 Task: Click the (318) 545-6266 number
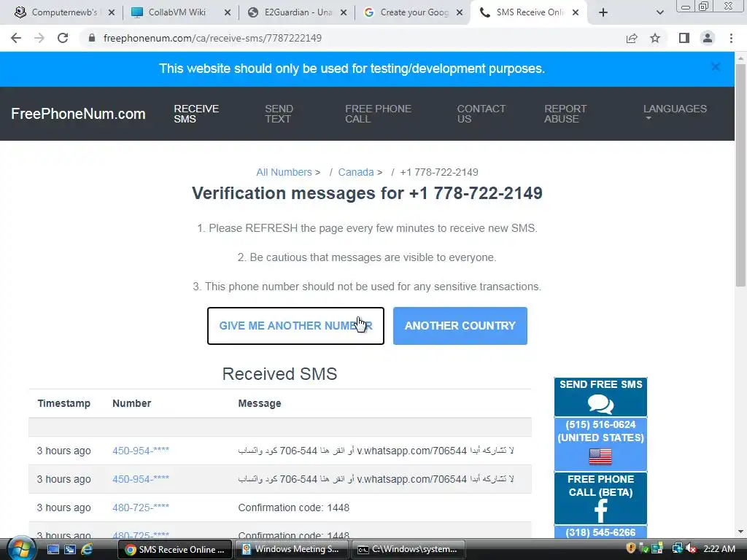pos(600,532)
